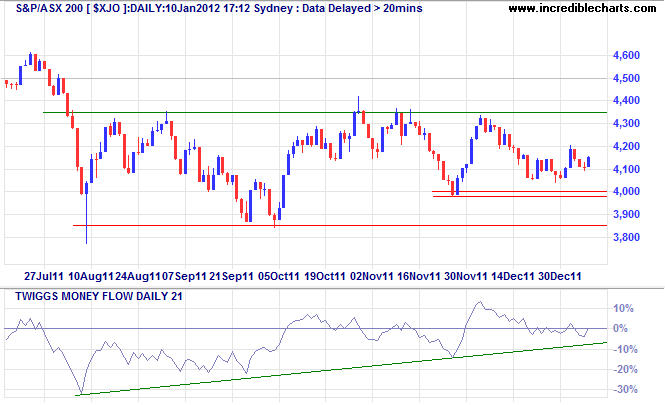This screenshot has height=405, width=665.
Task: Select the -20% money flow axis label
Action: coord(625,369)
